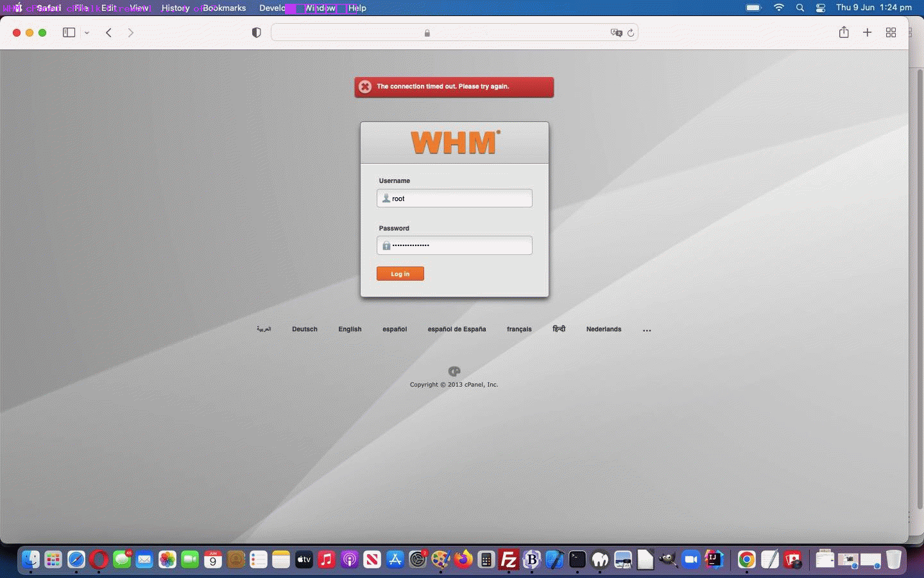Open the Safari Share button
This screenshot has width=924, height=578.
click(844, 32)
